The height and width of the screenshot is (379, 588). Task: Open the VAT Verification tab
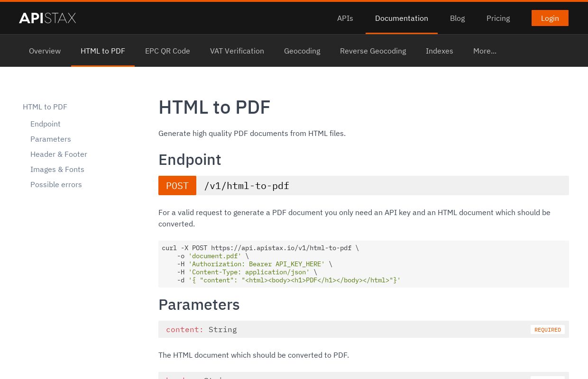coord(237,51)
